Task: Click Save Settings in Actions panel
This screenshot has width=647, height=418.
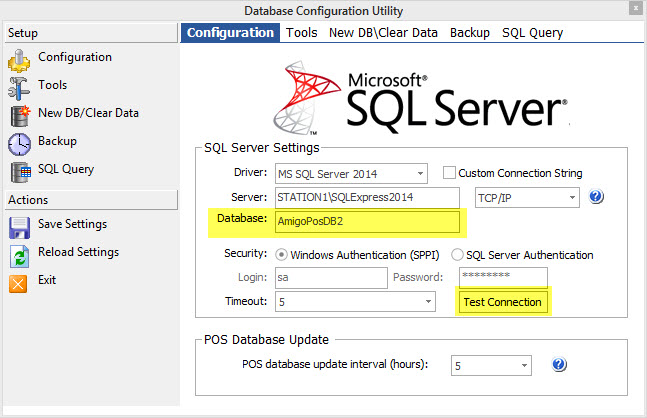Action: click(x=73, y=224)
